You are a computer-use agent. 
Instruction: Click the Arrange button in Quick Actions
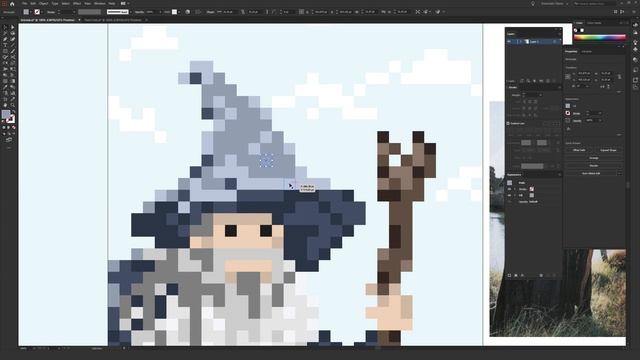(594, 158)
